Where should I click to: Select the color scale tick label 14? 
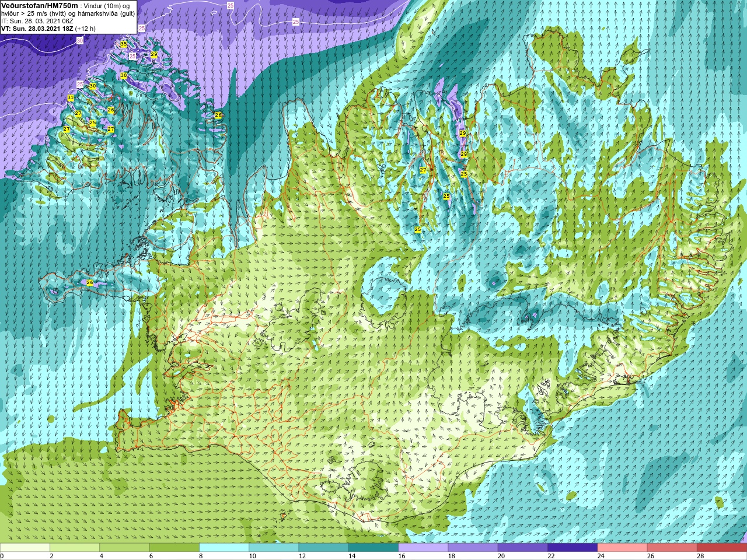click(352, 556)
